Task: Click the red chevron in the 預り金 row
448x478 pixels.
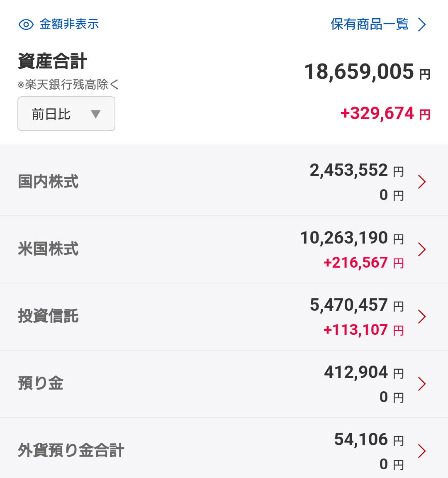Action: click(x=422, y=384)
